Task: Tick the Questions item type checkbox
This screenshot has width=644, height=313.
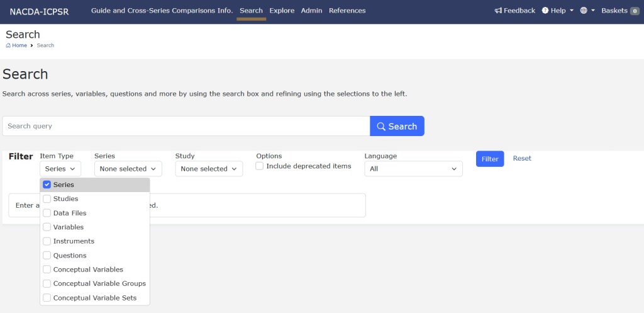Action: tap(47, 255)
